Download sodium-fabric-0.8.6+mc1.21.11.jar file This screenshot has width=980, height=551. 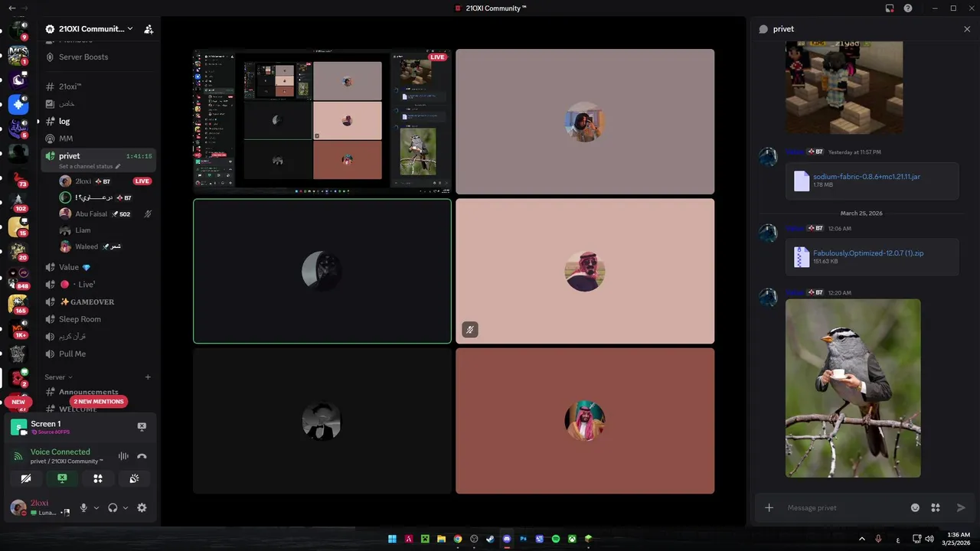coord(867,176)
